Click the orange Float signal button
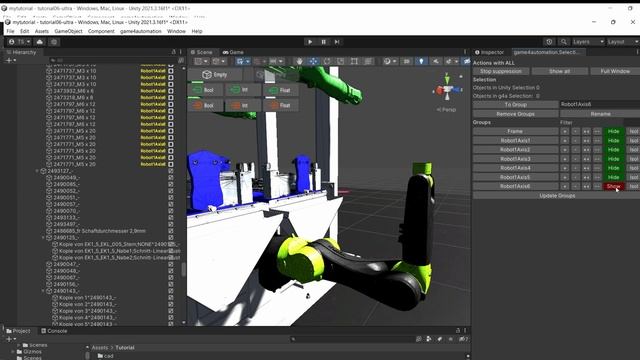Image resolution: width=640 pixels, height=360 pixels. click(x=281, y=105)
